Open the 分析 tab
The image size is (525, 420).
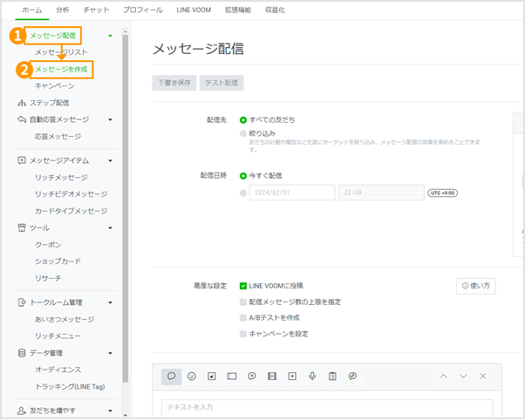tap(62, 10)
